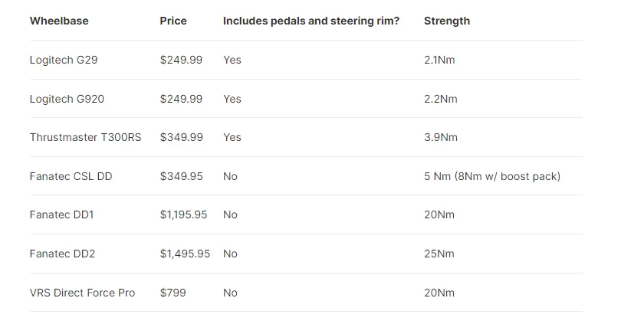Screen dimensions: 644x334
Task: Click the Thrustmaster T300RS wheelbase name
Action: [85, 137]
